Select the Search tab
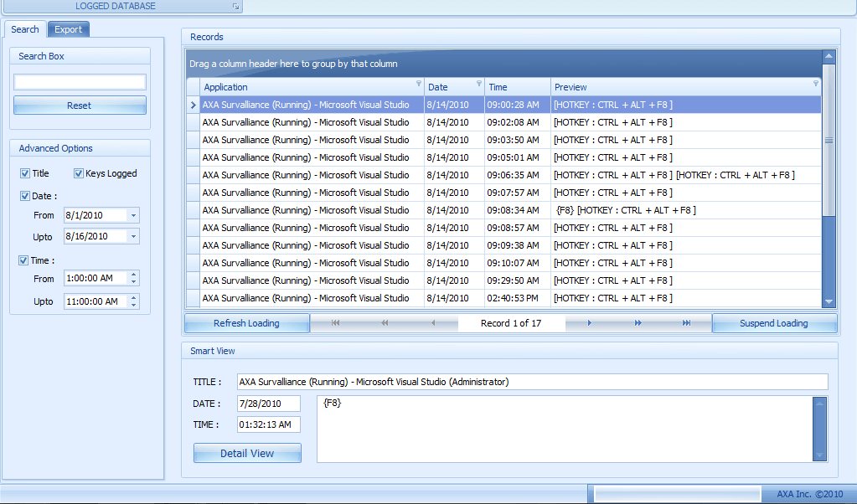 (24, 29)
